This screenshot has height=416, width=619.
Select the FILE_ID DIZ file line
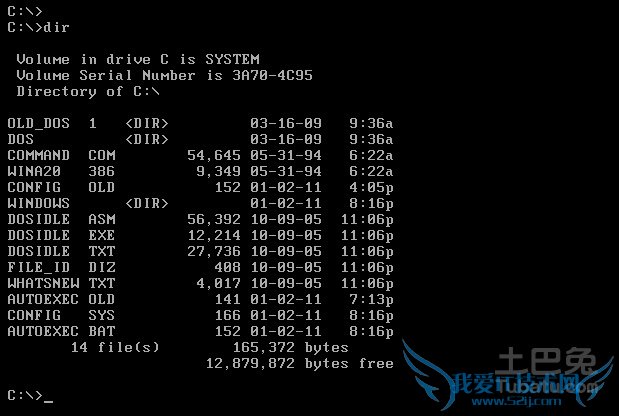(x=200, y=268)
